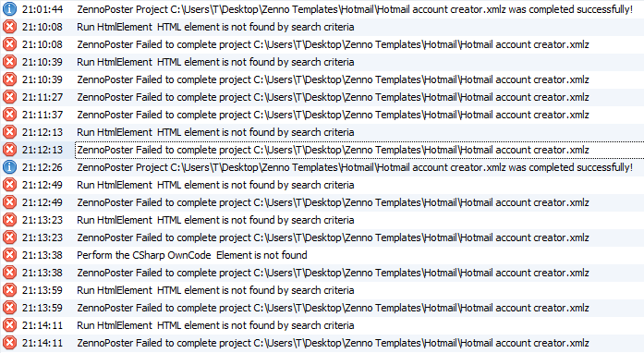This screenshot has width=644, height=353.
Task: Click the error icon for the 21:11:37 entry
Action: point(9,115)
